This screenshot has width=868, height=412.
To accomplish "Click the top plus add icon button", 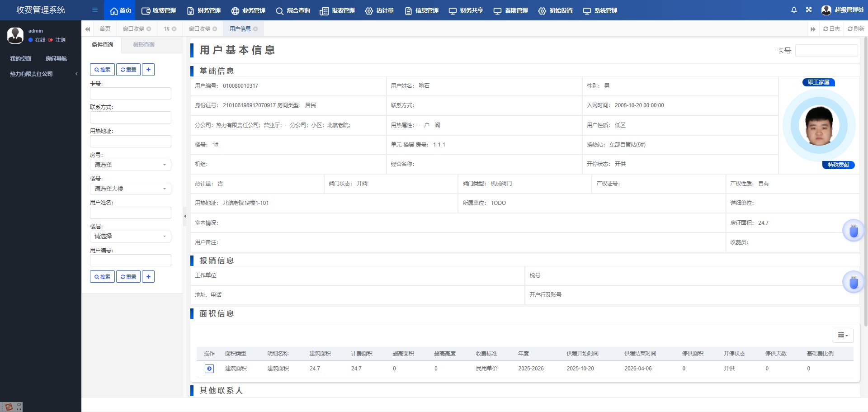I will pyautogui.click(x=148, y=70).
